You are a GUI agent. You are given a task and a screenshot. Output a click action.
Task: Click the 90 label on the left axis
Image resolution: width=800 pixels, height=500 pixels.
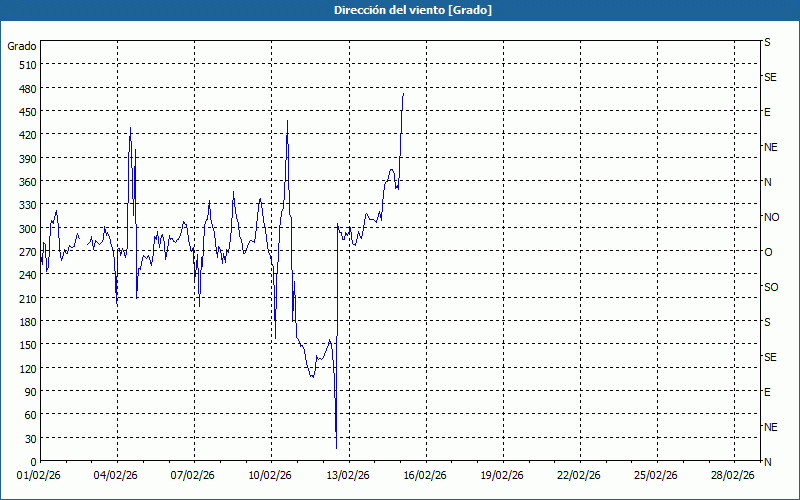tap(28, 391)
